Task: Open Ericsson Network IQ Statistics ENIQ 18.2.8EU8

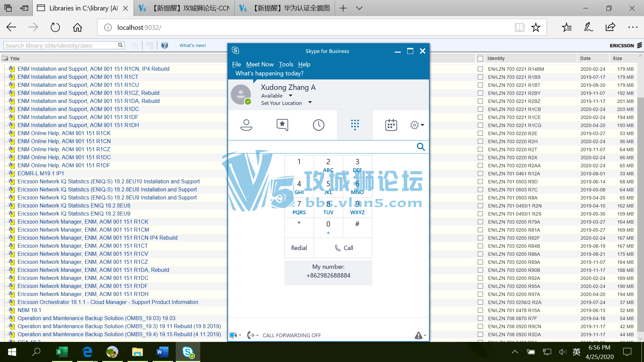Action: click(74, 205)
